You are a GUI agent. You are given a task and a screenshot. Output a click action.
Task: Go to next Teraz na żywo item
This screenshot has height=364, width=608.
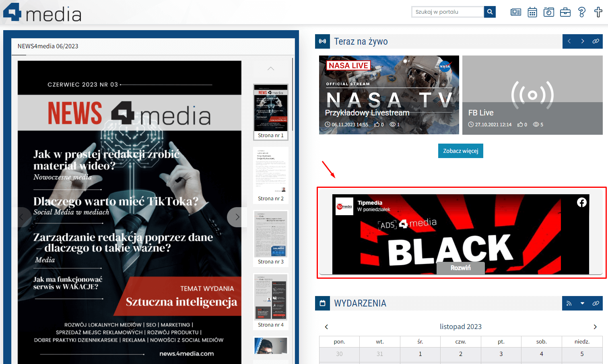pyautogui.click(x=582, y=41)
